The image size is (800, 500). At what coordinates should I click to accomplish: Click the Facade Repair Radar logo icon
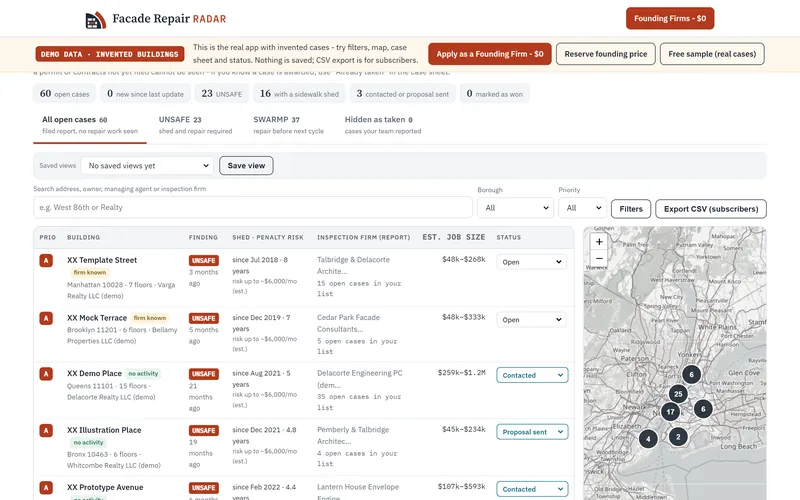click(95, 20)
